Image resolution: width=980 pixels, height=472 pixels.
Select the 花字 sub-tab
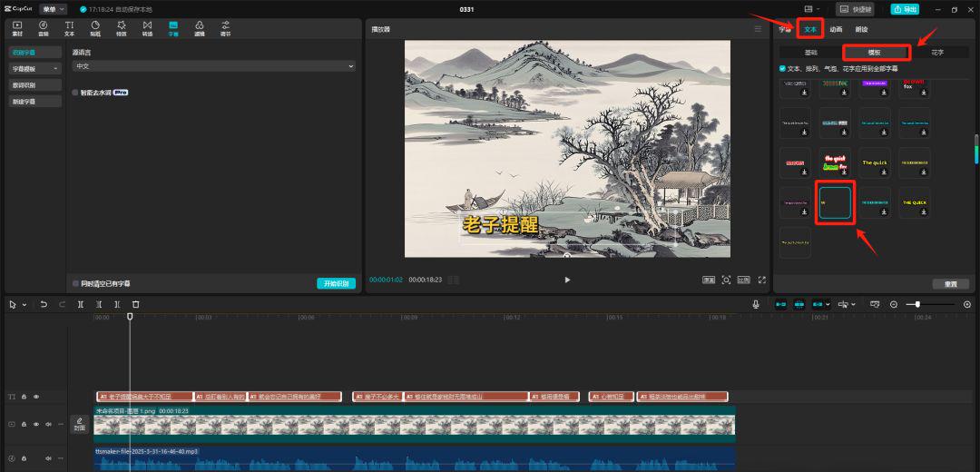[937, 53]
